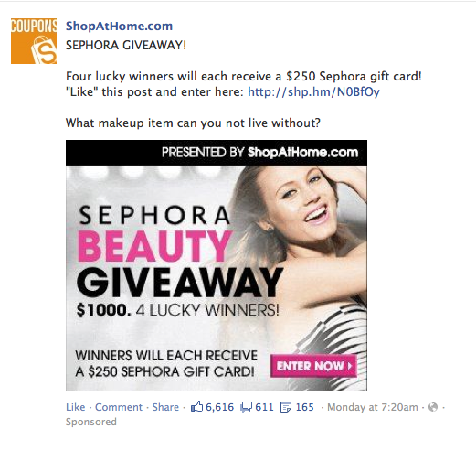The image size is (476, 450).
Task: View the 611 comments
Action: pyautogui.click(x=264, y=407)
